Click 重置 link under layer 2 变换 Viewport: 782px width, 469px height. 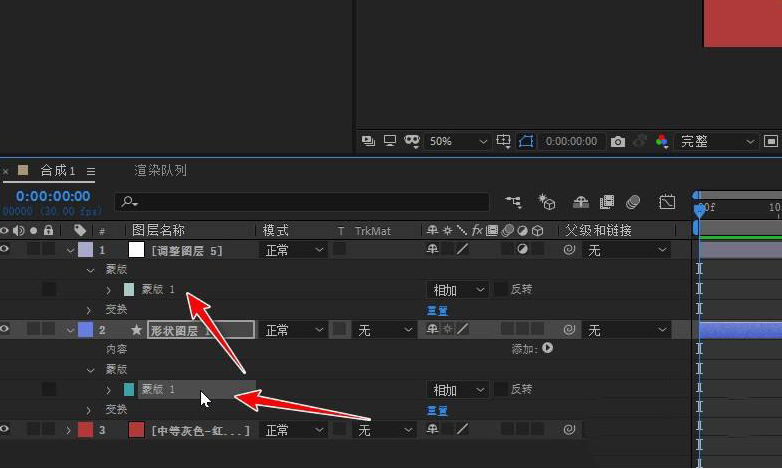point(437,411)
